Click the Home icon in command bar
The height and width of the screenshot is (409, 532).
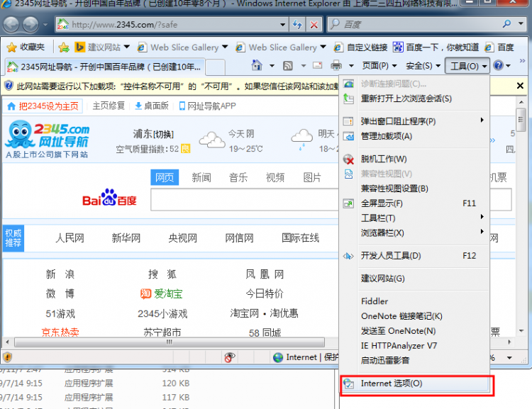[257, 65]
